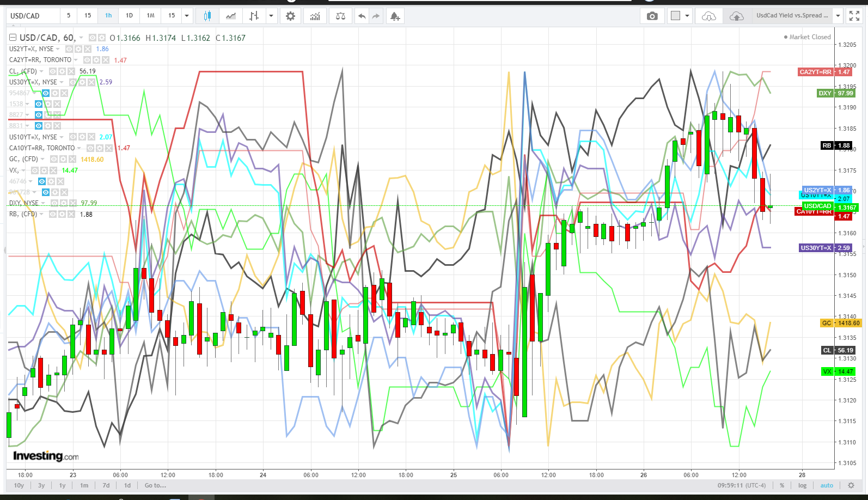Open UsdCad Yield vs.Spread chart name
The width and height of the screenshot is (868, 500).
click(x=792, y=16)
